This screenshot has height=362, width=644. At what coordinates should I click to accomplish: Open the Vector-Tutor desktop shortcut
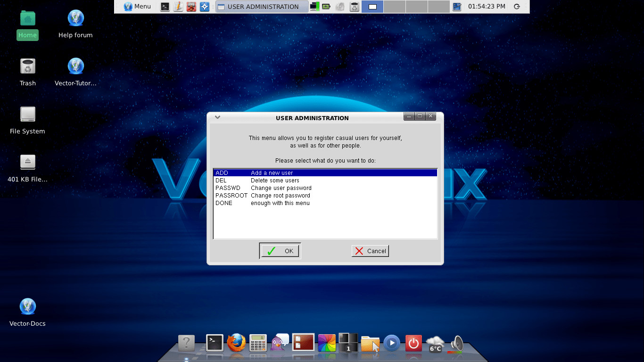point(75,72)
